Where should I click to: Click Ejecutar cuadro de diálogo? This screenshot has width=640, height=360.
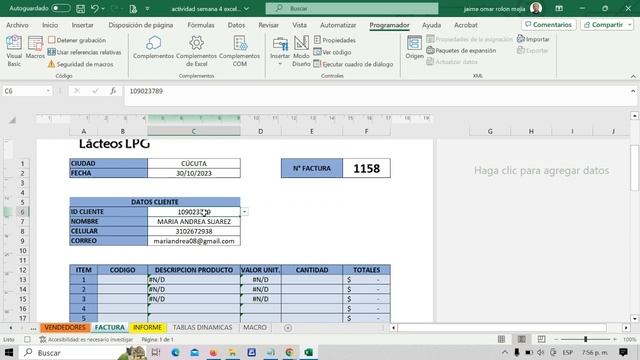(x=353, y=64)
